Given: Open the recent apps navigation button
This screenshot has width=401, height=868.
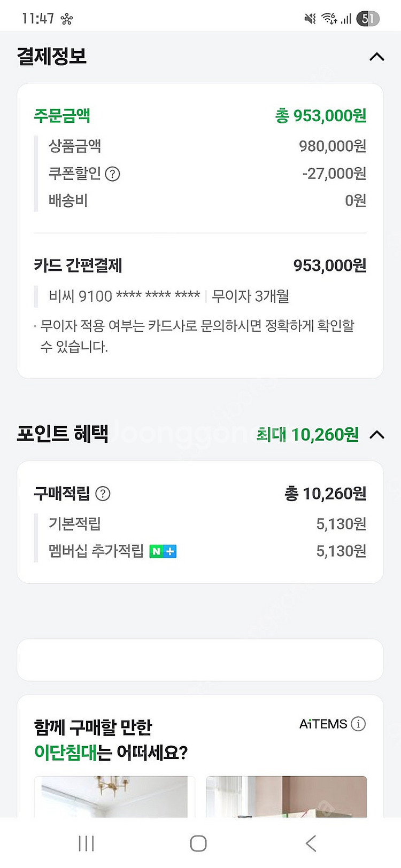Looking at the screenshot, I should tap(86, 843).
